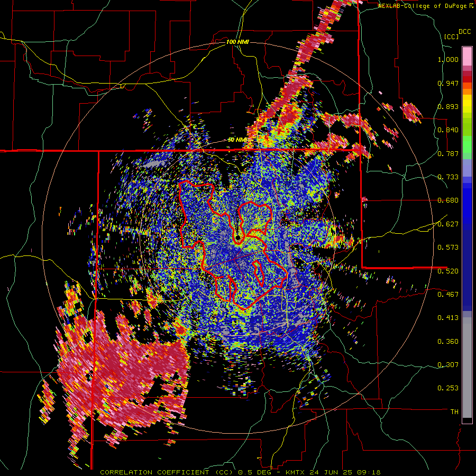Select the 0.840 scale value
Viewport: 476px width, 476px height.
coord(448,130)
